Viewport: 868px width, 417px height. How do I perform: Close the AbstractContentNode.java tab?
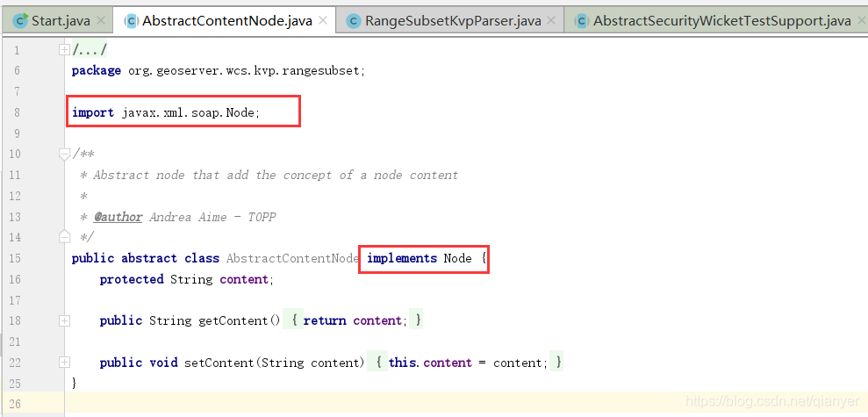323,21
